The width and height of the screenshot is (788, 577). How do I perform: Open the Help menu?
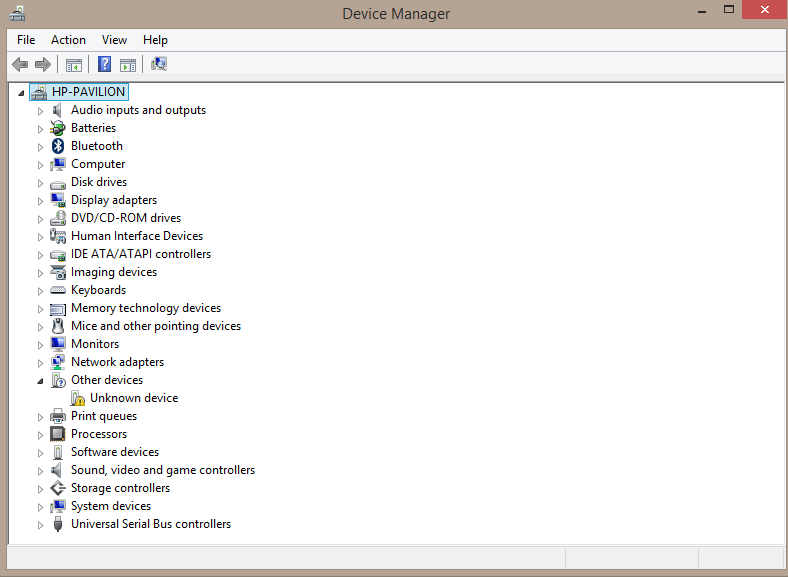click(155, 40)
